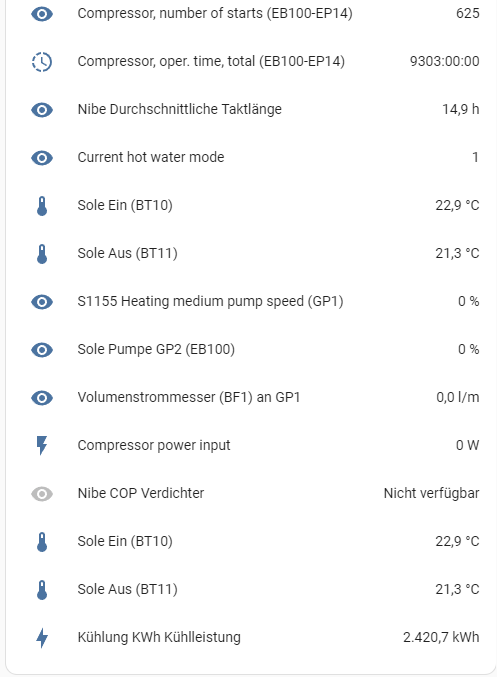Click the 14,9 h average cycle value
This screenshot has width=497, height=677.
[x=460, y=109]
